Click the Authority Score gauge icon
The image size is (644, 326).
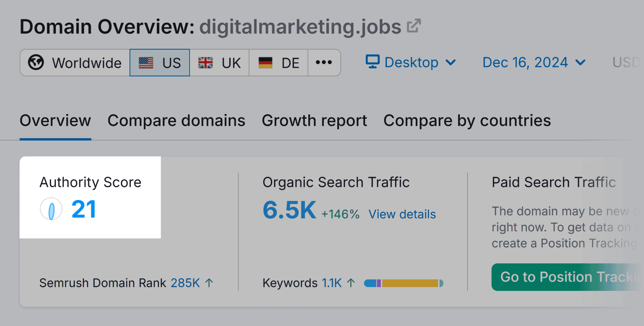tap(52, 208)
